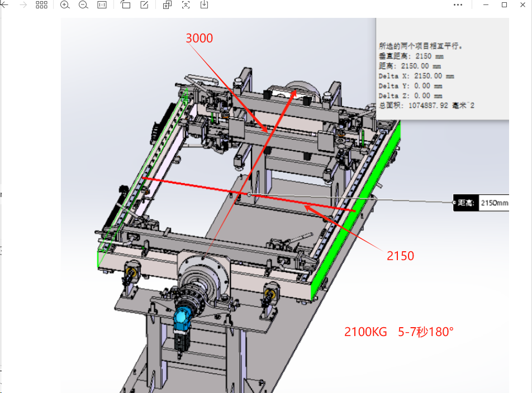This screenshot has height=393, width=532.
Task: Click the 2150mm distance value field
Action: [x=494, y=203]
